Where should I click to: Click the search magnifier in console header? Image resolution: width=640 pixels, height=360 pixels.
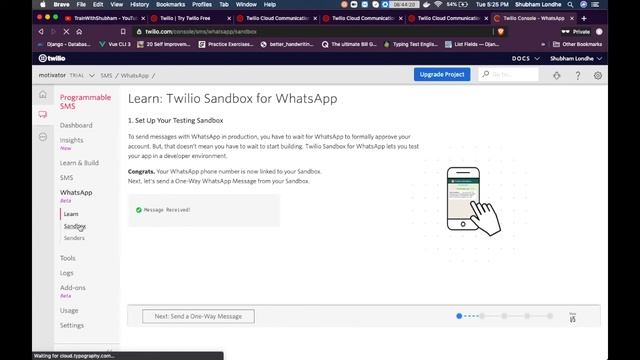pyautogui.click(x=485, y=74)
